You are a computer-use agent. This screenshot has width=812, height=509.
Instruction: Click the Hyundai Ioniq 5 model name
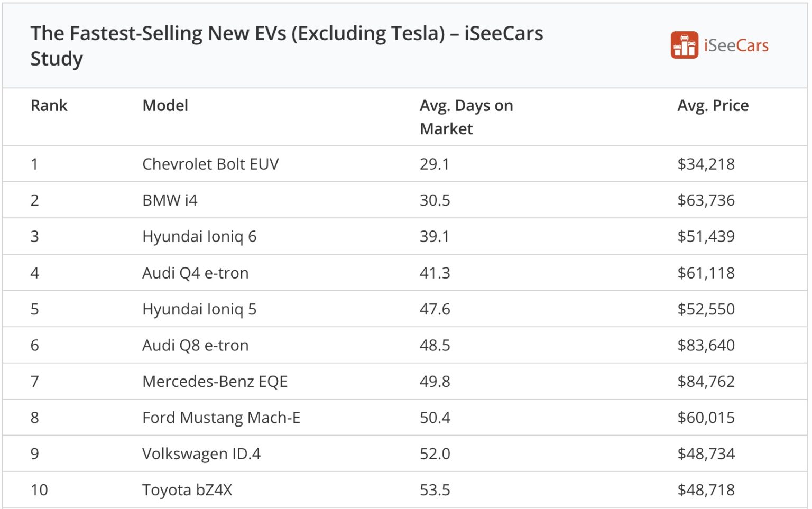pos(199,309)
